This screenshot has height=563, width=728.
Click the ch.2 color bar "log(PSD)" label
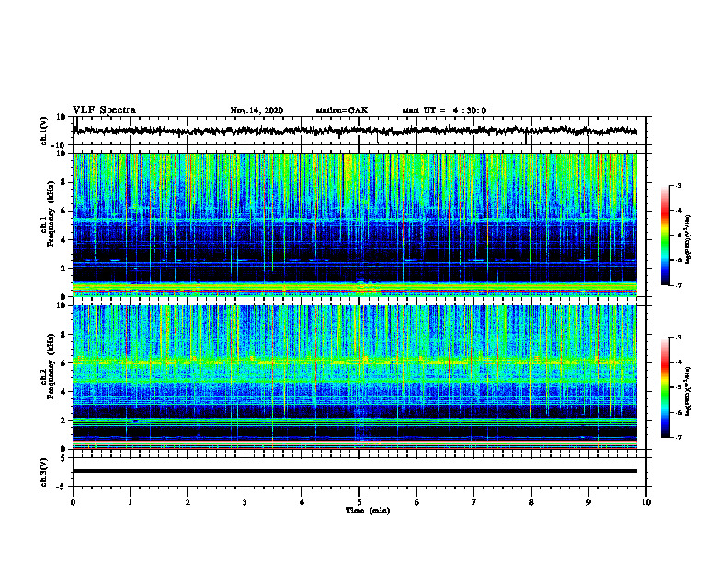(x=688, y=391)
